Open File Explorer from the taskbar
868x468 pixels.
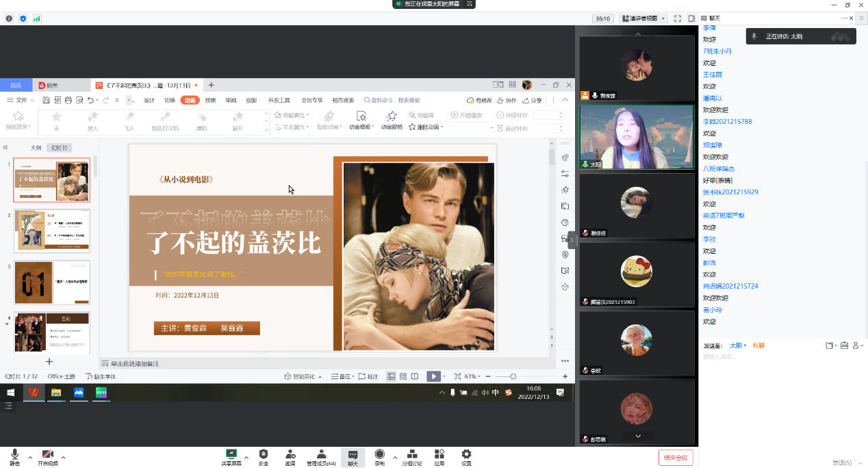point(56,393)
